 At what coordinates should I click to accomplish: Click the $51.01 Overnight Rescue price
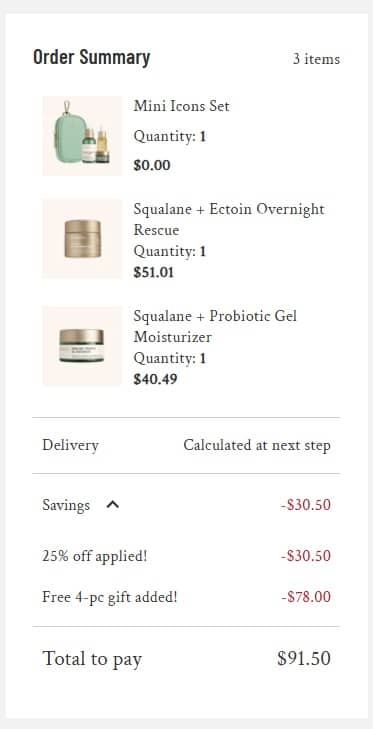tap(153, 272)
